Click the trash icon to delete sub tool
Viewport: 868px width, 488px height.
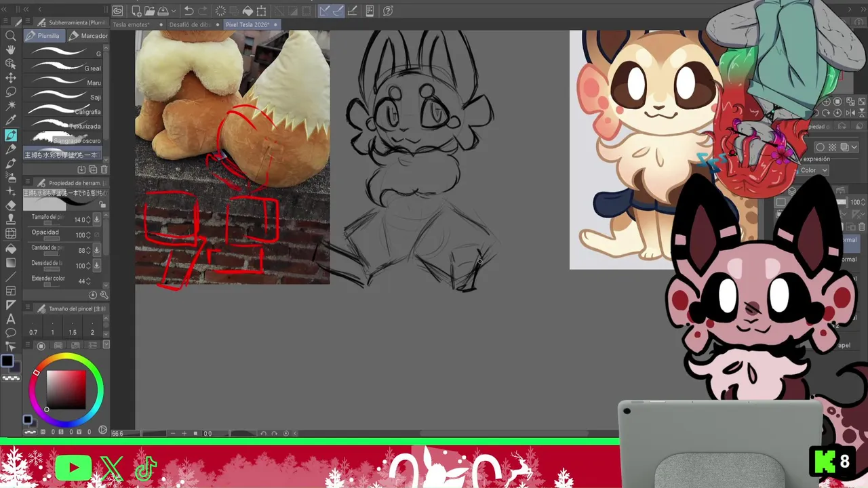pyautogui.click(x=104, y=169)
